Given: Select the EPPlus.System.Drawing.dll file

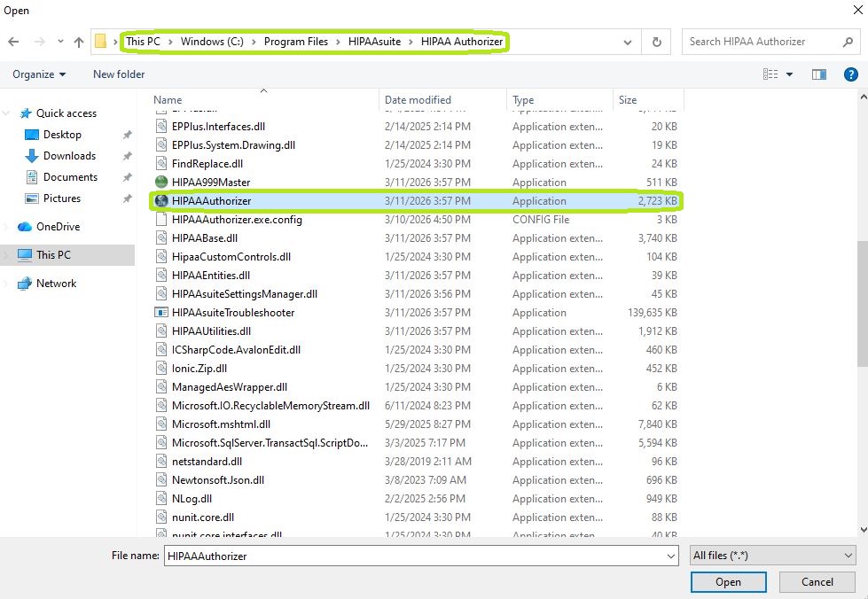Looking at the screenshot, I should [x=233, y=145].
